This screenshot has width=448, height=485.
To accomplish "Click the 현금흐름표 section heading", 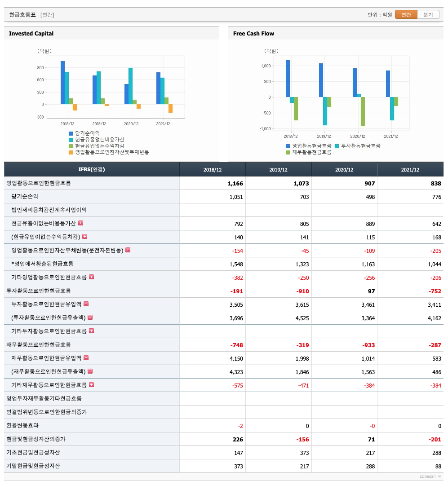I will [22, 14].
